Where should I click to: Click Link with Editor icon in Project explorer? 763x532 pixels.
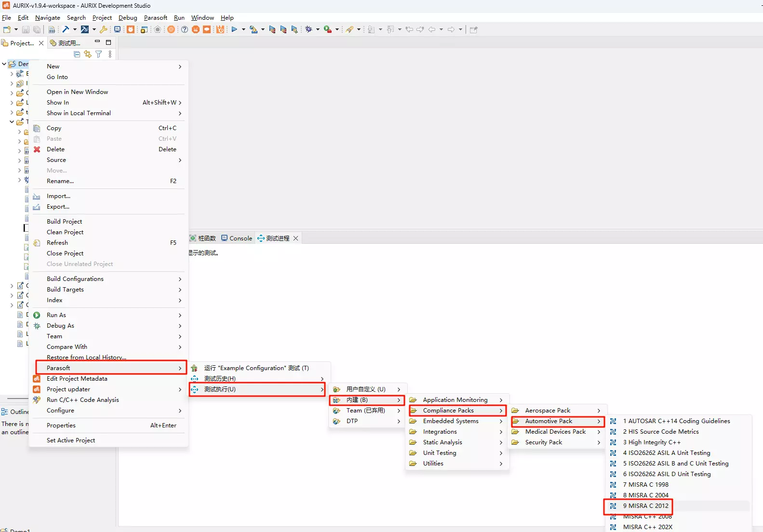coord(88,54)
